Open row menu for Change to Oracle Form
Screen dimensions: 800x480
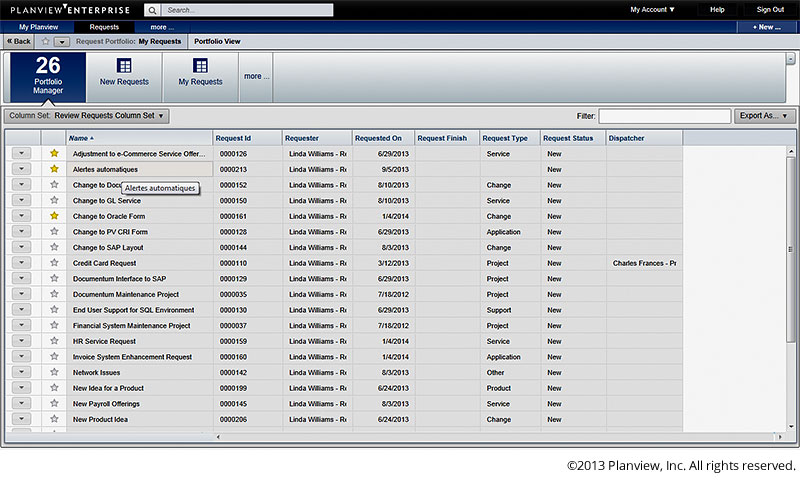(21, 216)
